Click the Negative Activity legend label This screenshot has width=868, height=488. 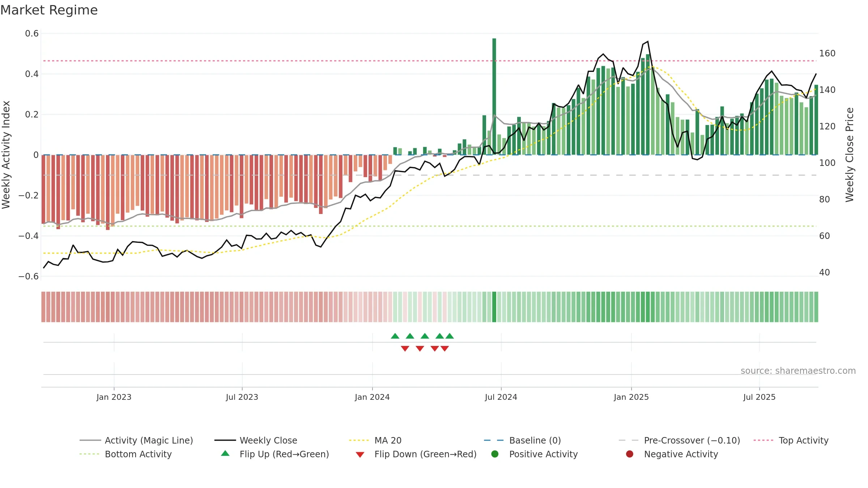coord(681,454)
